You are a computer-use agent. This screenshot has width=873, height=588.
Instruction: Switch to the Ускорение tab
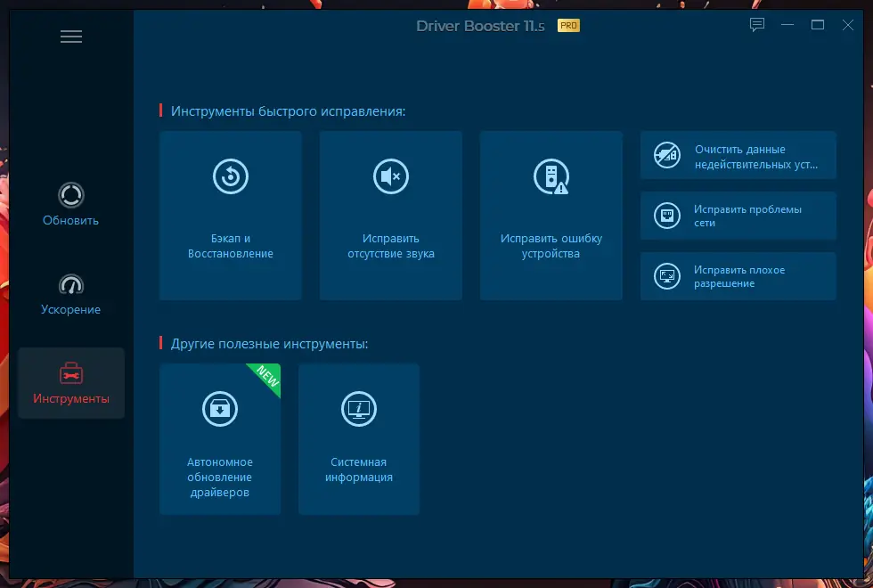[70, 295]
